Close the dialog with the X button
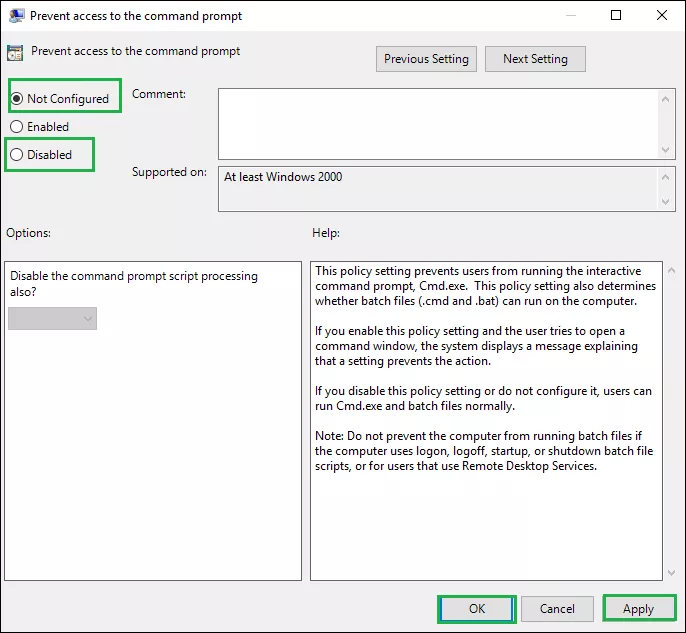The width and height of the screenshot is (686, 633). [x=662, y=15]
